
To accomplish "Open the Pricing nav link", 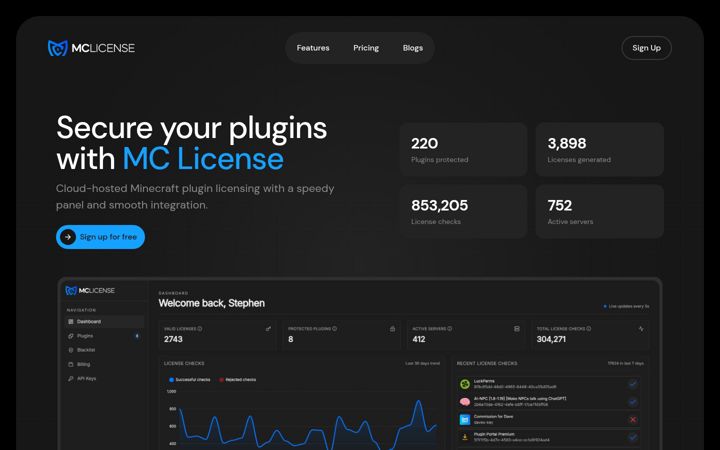I will click(366, 48).
